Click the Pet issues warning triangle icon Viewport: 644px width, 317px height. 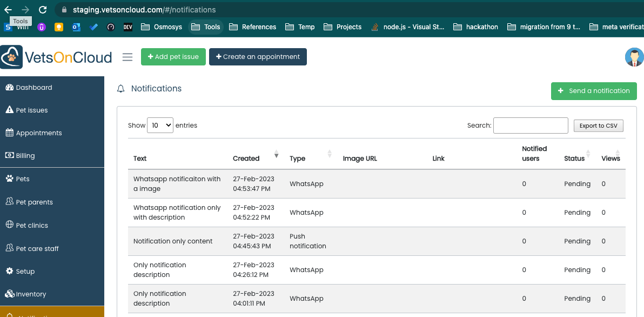click(9, 110)
